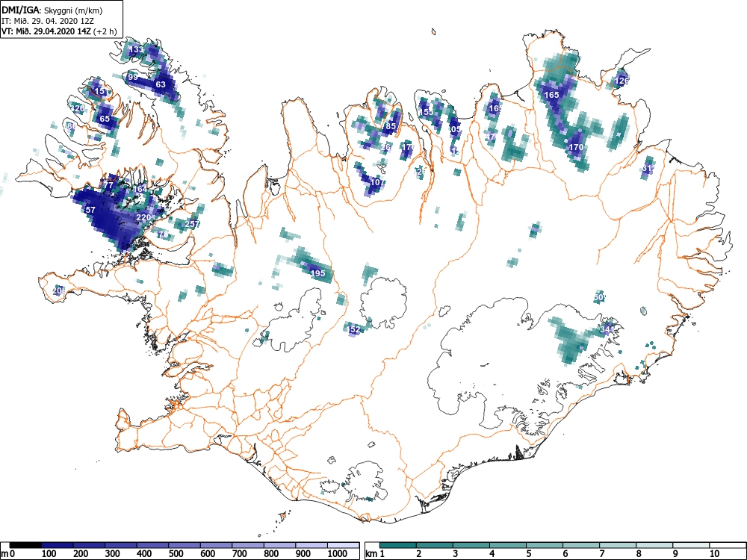Select the map value label 226

[78, 108]
